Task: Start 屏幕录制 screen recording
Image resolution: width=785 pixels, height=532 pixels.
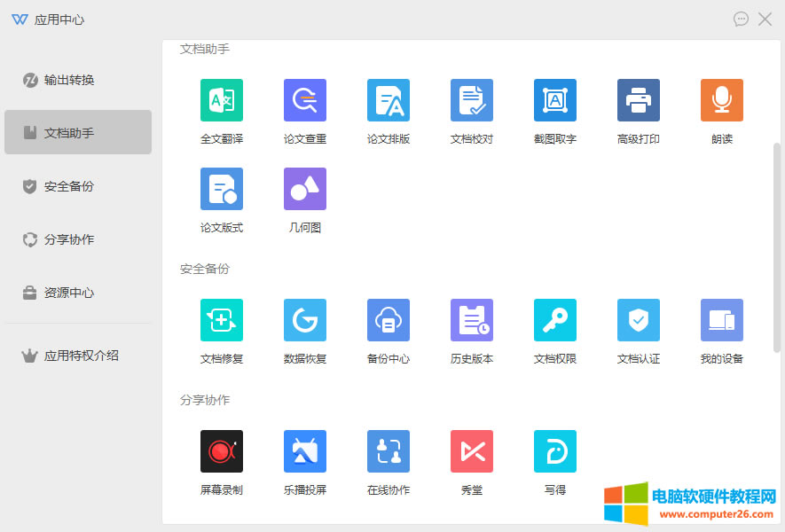Action: 222,452
